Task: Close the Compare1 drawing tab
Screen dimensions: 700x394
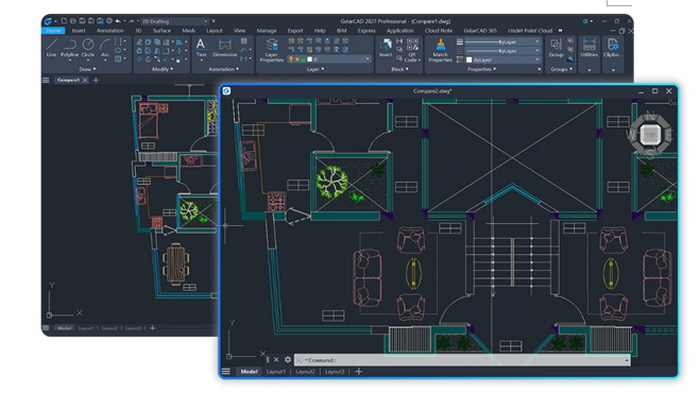Action: pos(85,80)
